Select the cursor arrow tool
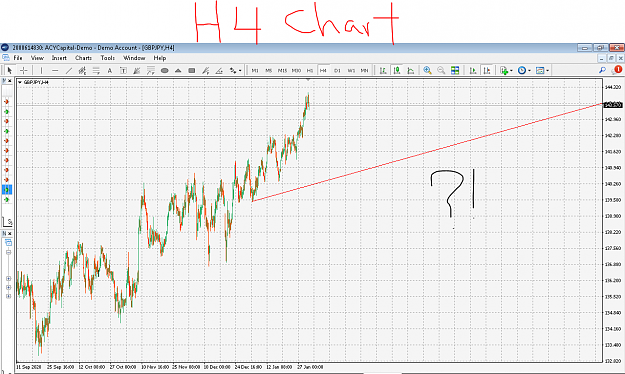The height and width of the screenshot is (374, 625). click(10, 71)
